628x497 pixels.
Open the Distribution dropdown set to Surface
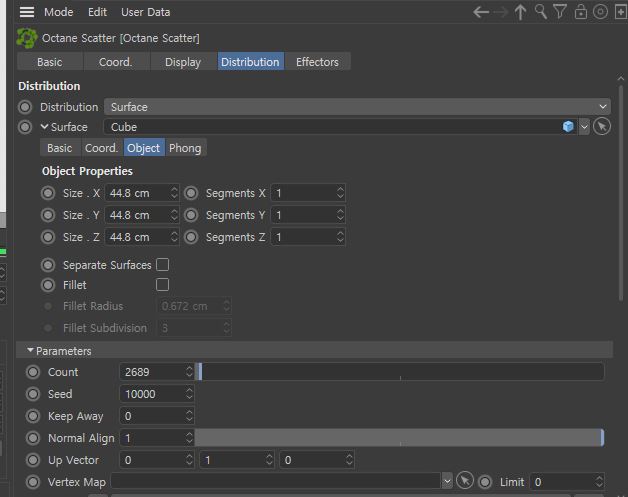click(357, 107)
